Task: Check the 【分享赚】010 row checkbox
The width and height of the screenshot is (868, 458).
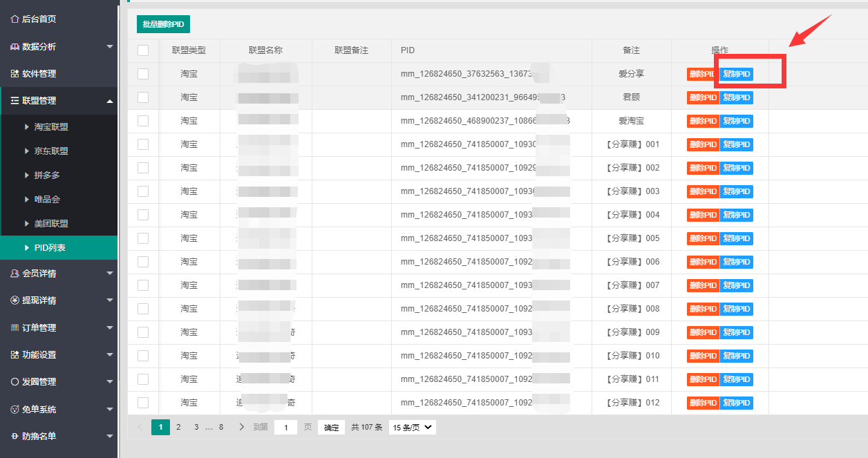Action: 143,356
